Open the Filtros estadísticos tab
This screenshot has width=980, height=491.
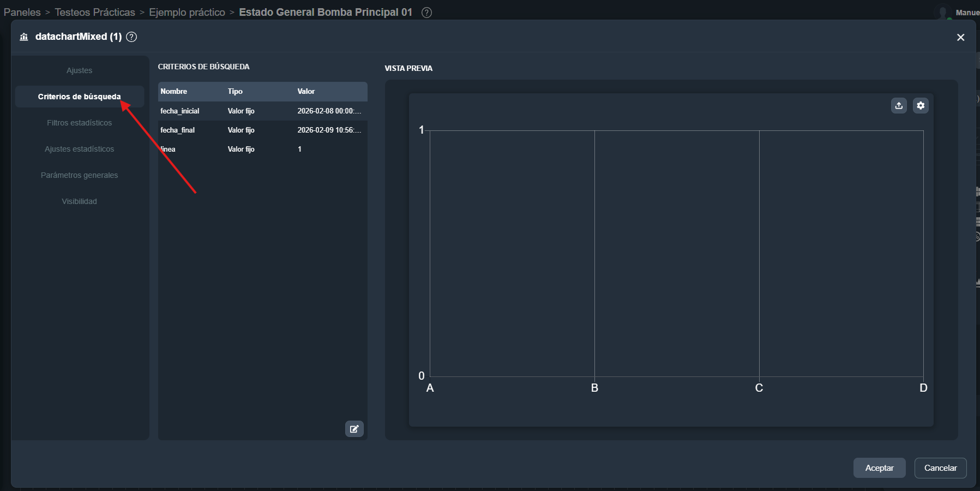tap(80, 123)
